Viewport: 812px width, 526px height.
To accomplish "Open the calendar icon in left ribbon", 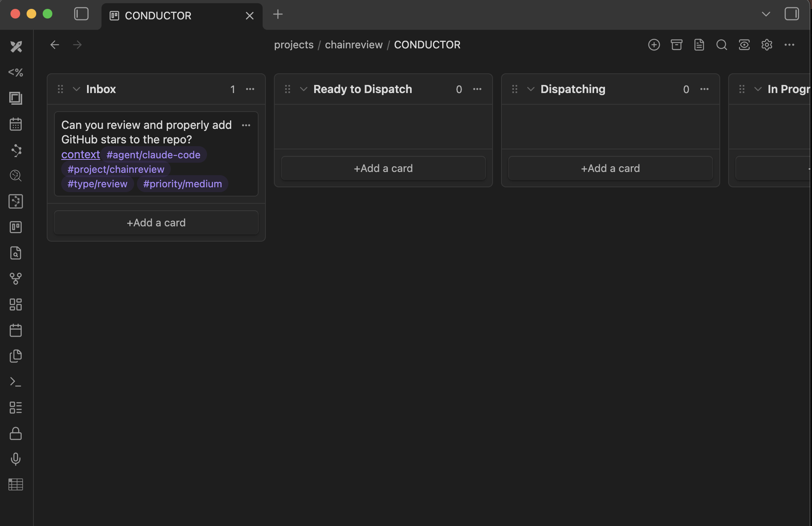I will [16, 124].
